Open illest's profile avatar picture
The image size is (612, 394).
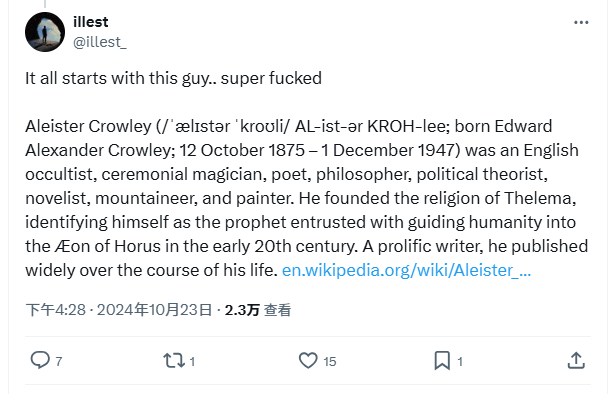[45, 32]
